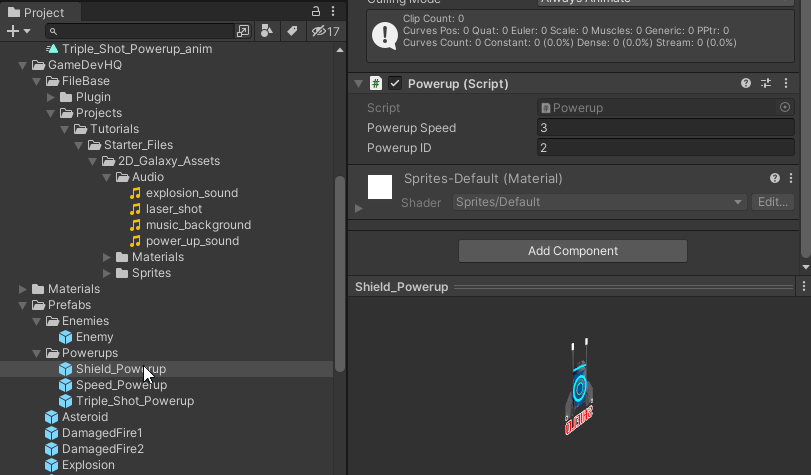Select the Shield_Powerup prefab icon

(x=65, y=369)
